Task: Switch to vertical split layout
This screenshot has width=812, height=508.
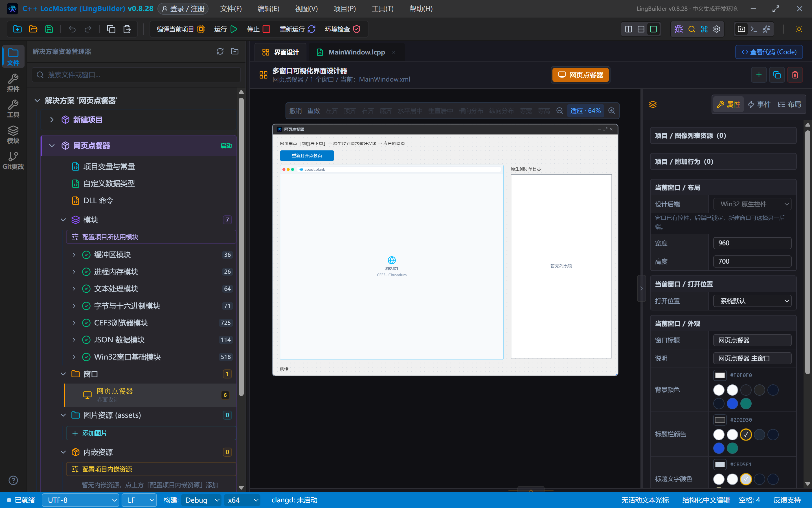Action: coord(628,29)
